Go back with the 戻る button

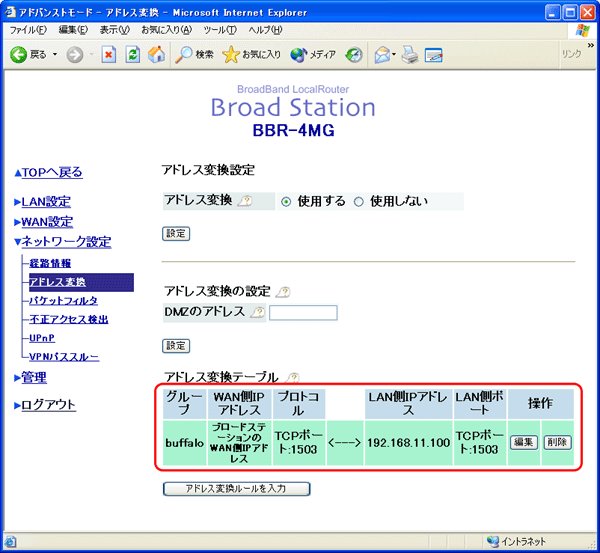(x=28, y=55)
